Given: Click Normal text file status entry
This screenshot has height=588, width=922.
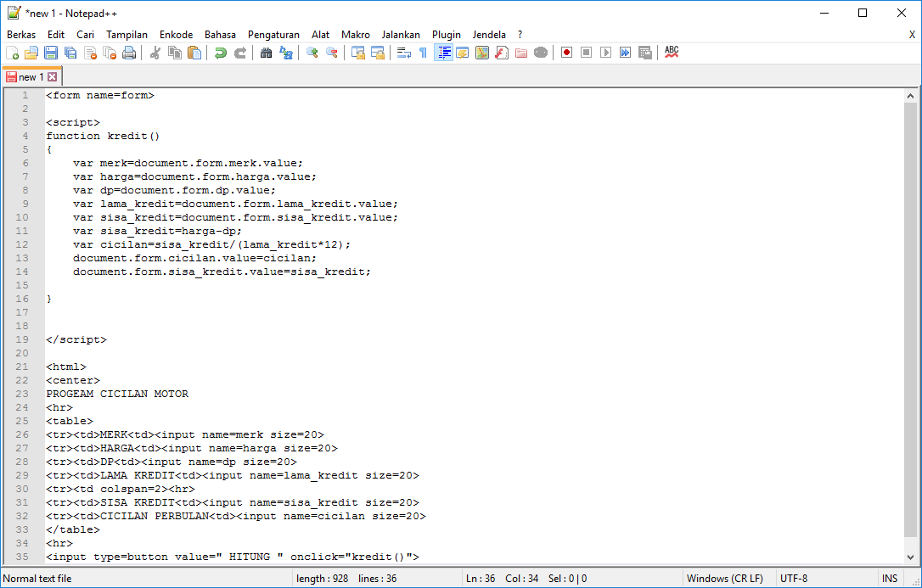Looking at the screenshot, I should pyautogui.click(x=37, y=579).
